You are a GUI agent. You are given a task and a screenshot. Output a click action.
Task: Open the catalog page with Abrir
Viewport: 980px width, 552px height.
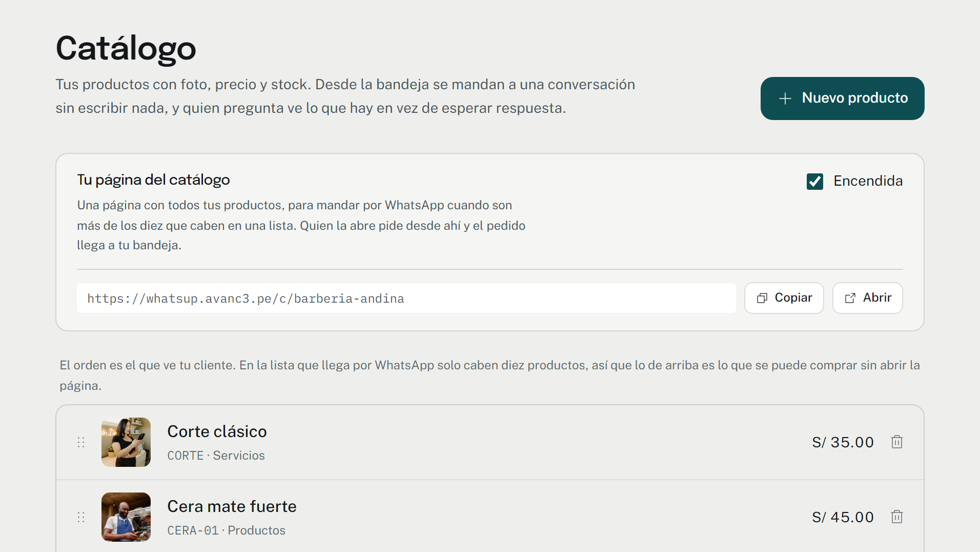[x=867, y=298]
